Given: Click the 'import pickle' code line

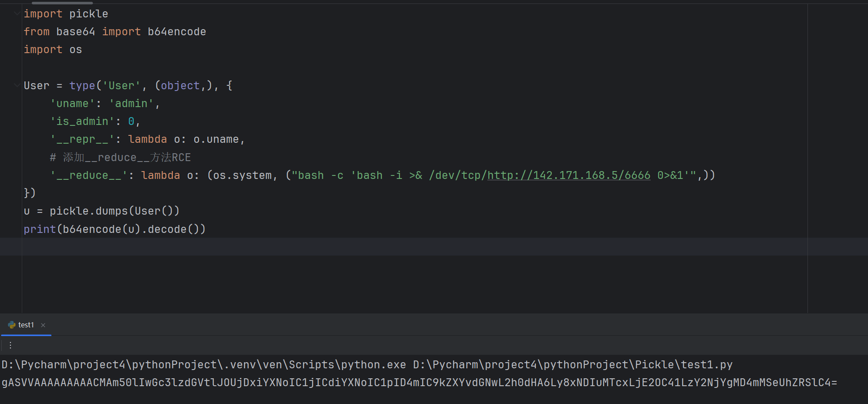Looking at the screenshot, I should [66, 14].
